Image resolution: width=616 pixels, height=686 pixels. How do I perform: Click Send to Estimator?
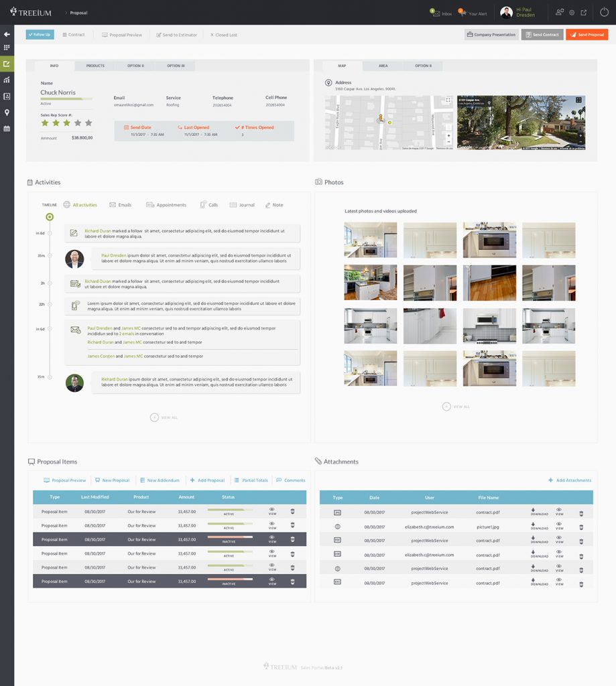pyautogui.click(x=177, y=35)
